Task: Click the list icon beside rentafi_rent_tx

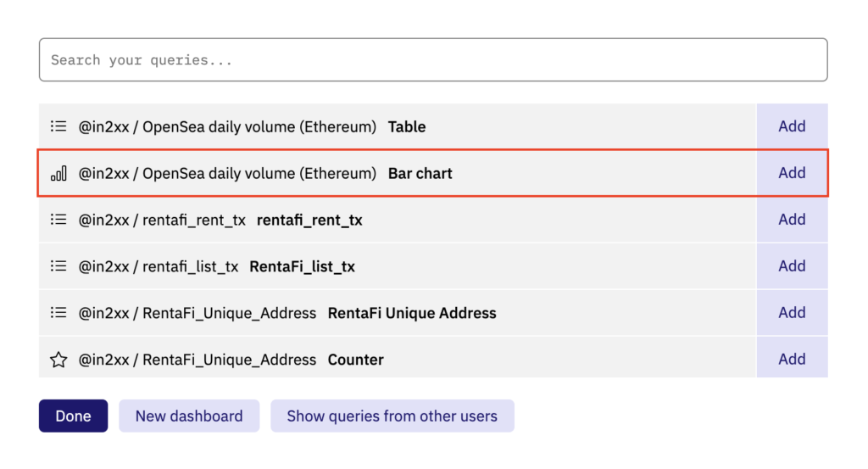Action: (58, 220)
